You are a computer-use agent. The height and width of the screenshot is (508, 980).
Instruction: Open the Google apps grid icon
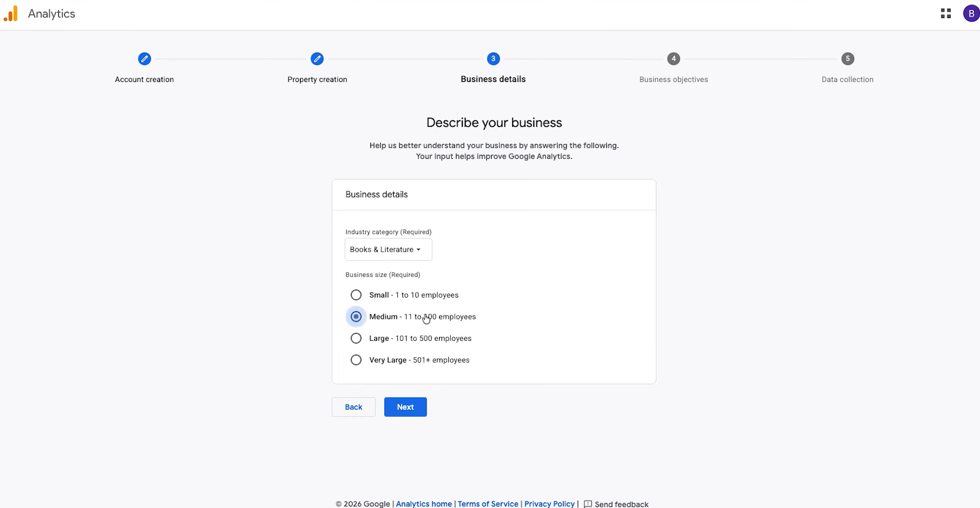pyautogui.click(x=945, y=14)
